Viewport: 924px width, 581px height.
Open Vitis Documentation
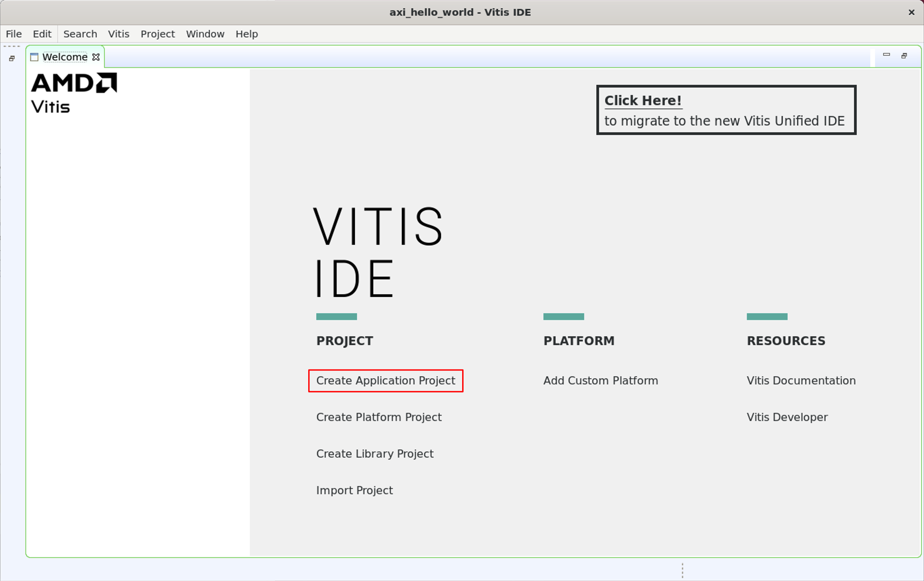(x=801, y=380)
